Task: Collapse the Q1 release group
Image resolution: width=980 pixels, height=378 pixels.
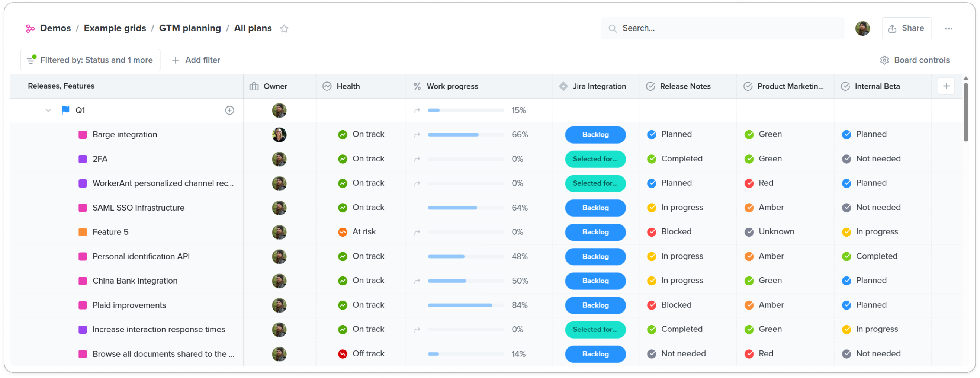Action: pyautogui.click(x=48, y=110)
